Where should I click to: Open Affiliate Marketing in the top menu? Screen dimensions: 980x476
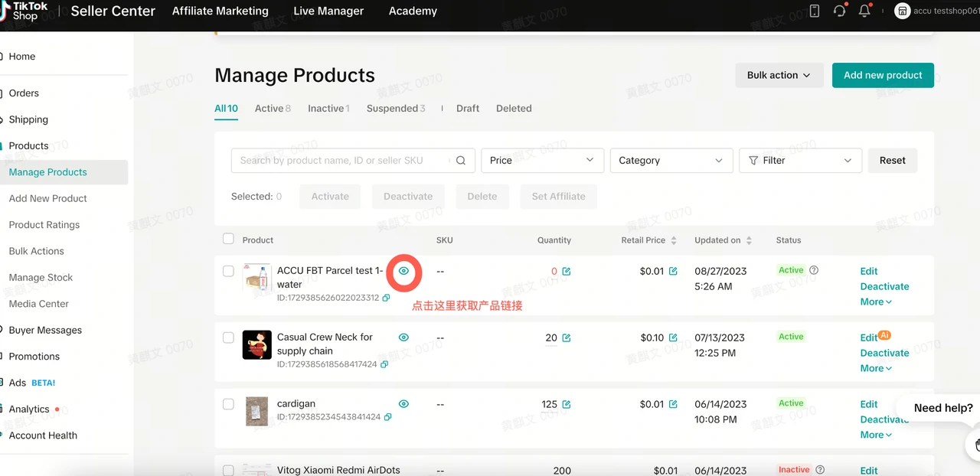(220, 11)
